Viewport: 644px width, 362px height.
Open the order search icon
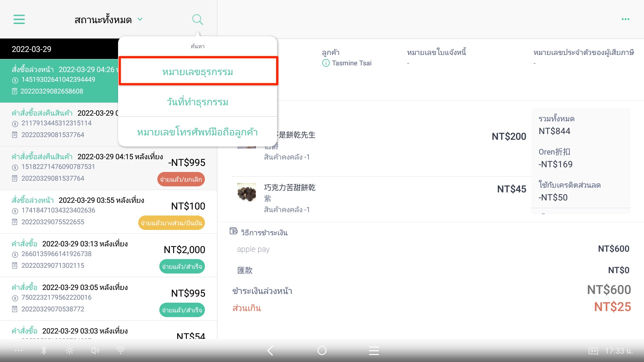(x=198, y=19)
